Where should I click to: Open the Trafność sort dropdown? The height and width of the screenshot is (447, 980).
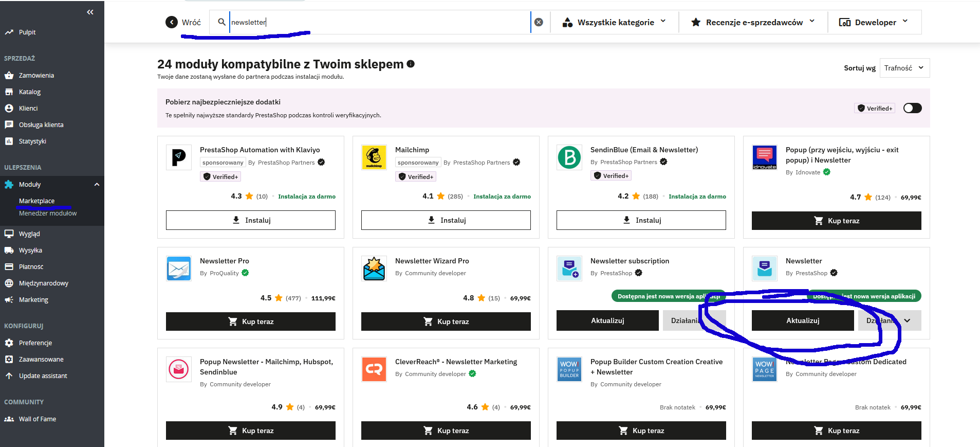point(904,68)
